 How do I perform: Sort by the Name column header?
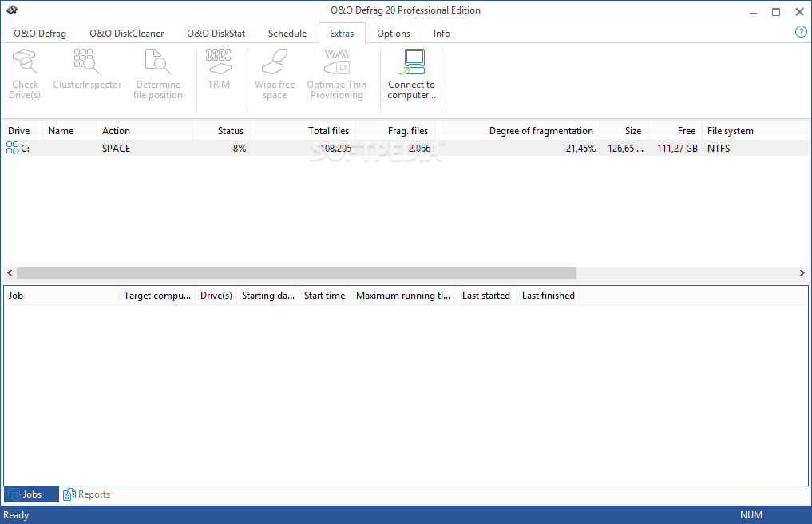click(x=70, y=131)
